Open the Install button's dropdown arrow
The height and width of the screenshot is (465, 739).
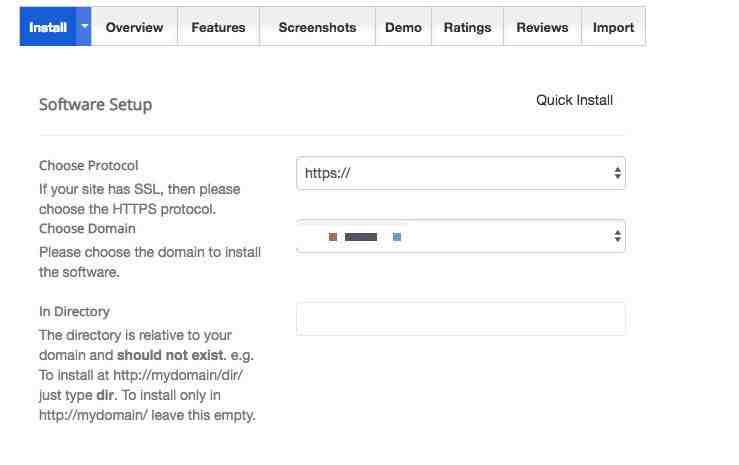(84, 26)
